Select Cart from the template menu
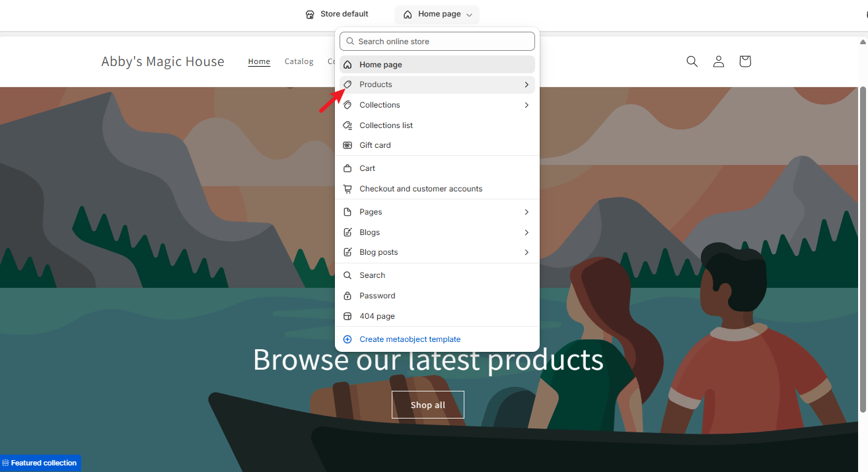This screenshot has width=868, height=472. 367,168
